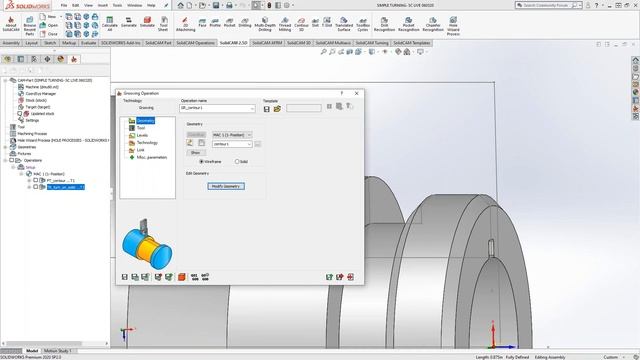Screen dimensions: 640x360
Task: Click the Calculate All icon
Action: coord(109,24)
